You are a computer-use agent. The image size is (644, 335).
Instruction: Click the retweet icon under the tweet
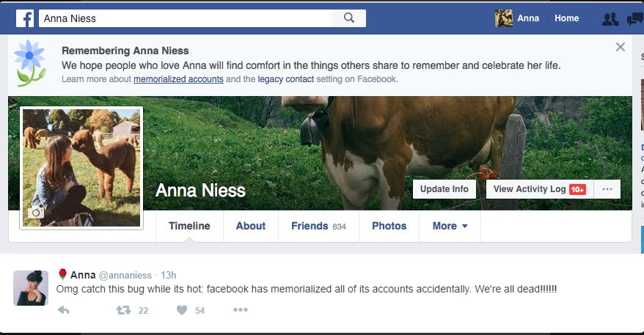[x=123, y=310]
